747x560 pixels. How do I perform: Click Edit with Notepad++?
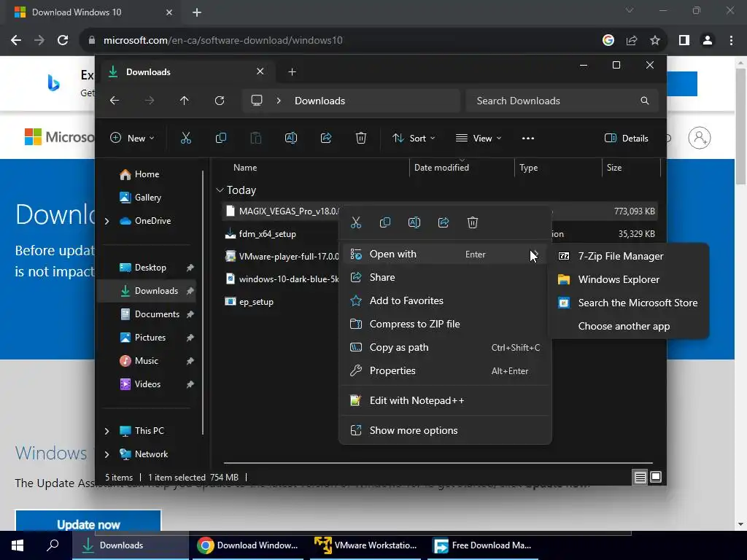(x=445, y=400)
